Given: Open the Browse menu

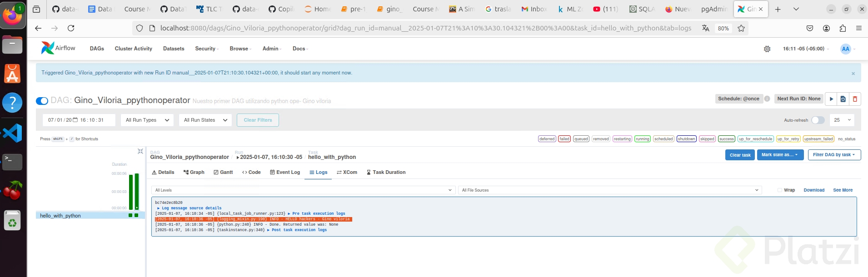Looking at the screenshot, I should tap(240, 49).
